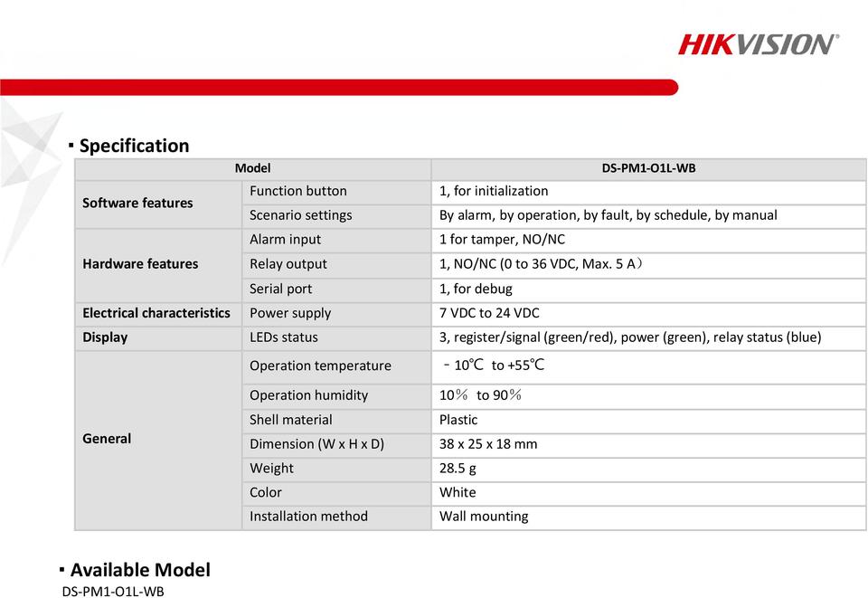Select the Operation humidity cell
The width and height of the screenshot is (868, 598).
click(x=336, y=396)
